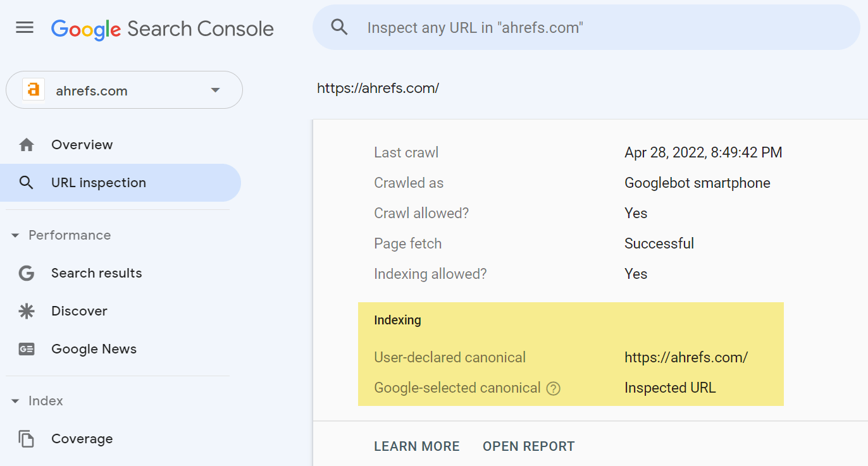This screenshot has height=466, width=868.
Task: Click the LEARN MORE link
Action: tap(416, 446)
